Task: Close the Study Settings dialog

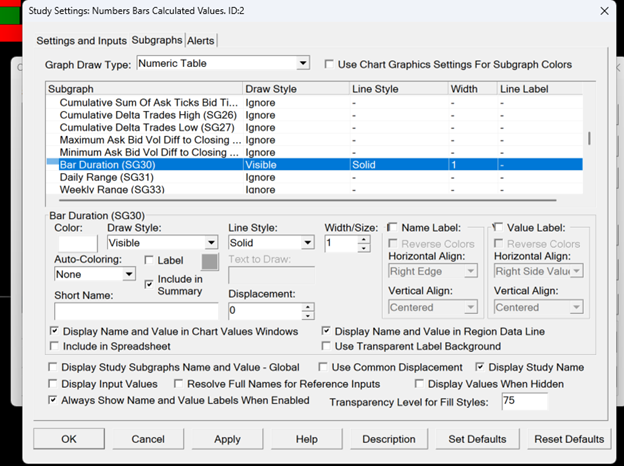Action: 603,12
